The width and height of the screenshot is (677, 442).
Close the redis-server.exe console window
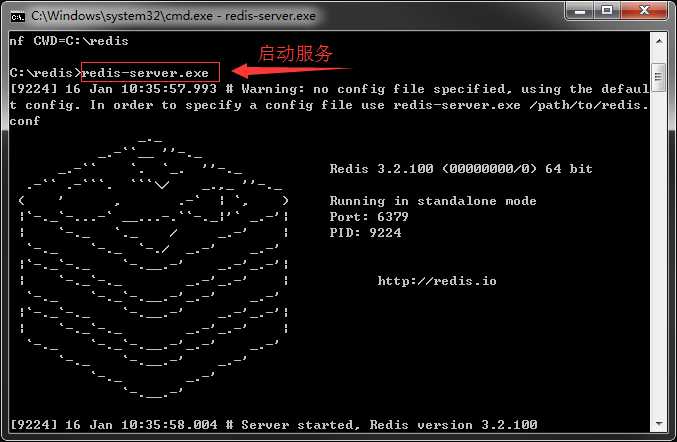click(x=645, y=11)
